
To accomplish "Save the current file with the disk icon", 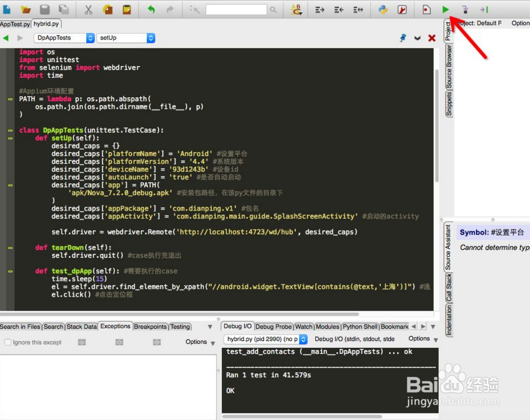I will (x=44, y=9).
